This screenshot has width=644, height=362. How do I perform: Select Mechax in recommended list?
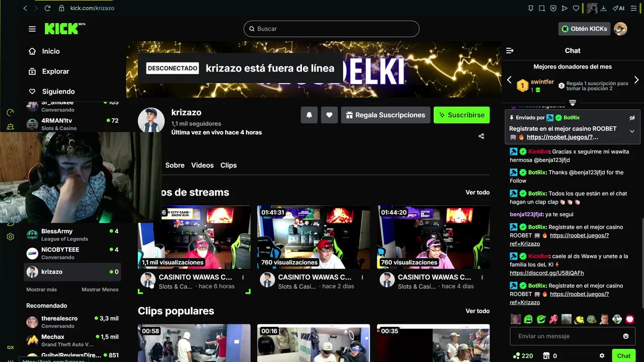tap(73, 340)
